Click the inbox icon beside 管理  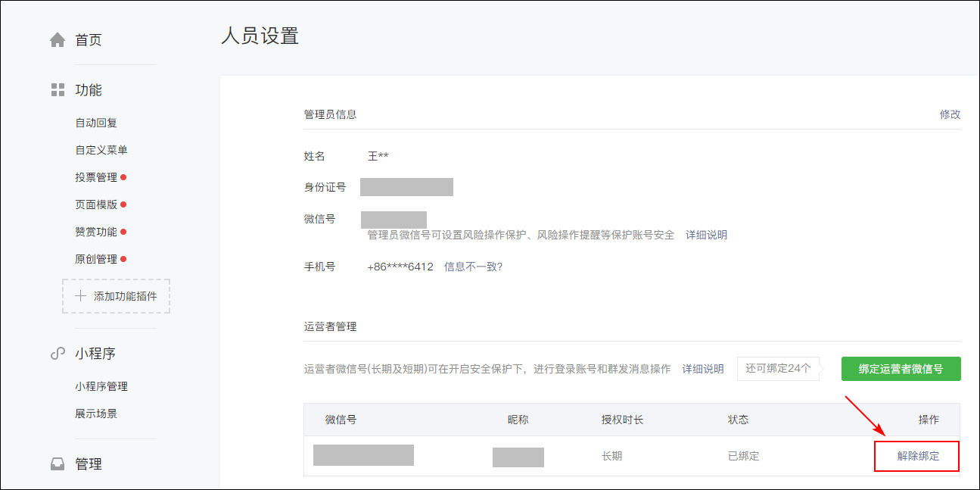pyautogui.click(x=58, y=464)
